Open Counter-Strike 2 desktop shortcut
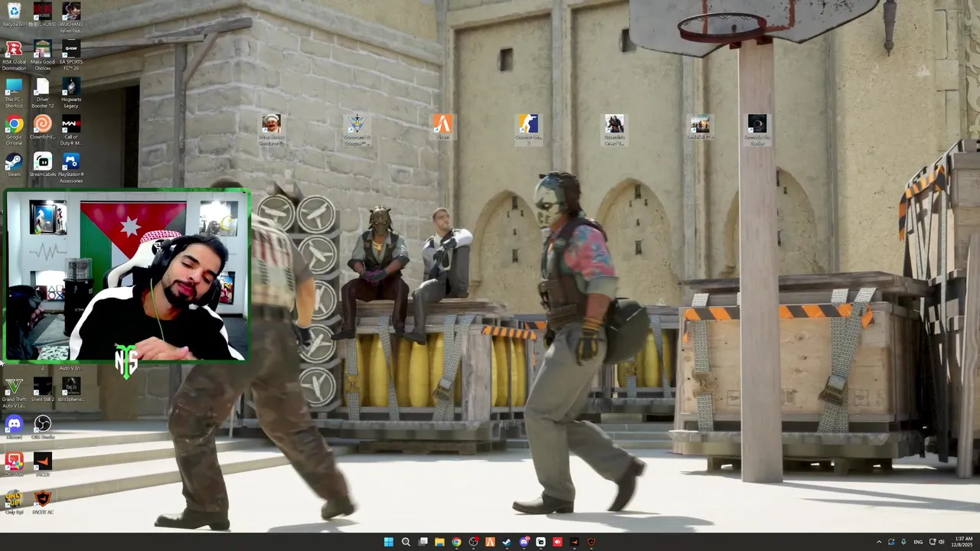980x551 pixels. (528, 129)
